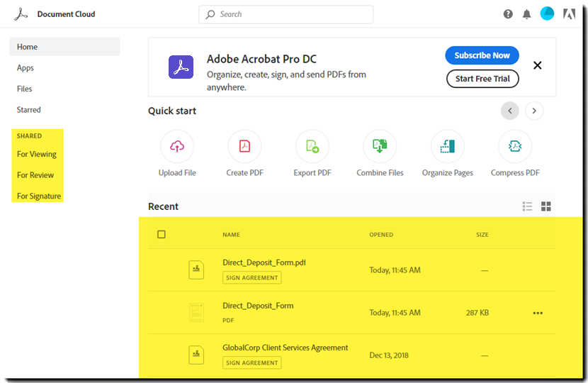Viewport: 588px width, 383px height.
Task: Click the Sign Agreement tag under Direct_Deposit_Form.pdf
Action: [252, 278]
